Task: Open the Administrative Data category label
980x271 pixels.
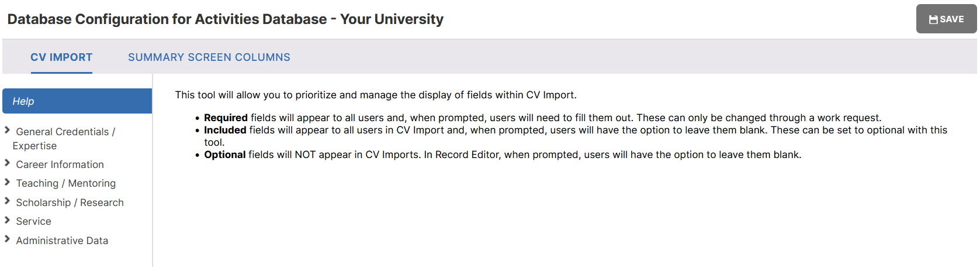Action: [63, 241]
